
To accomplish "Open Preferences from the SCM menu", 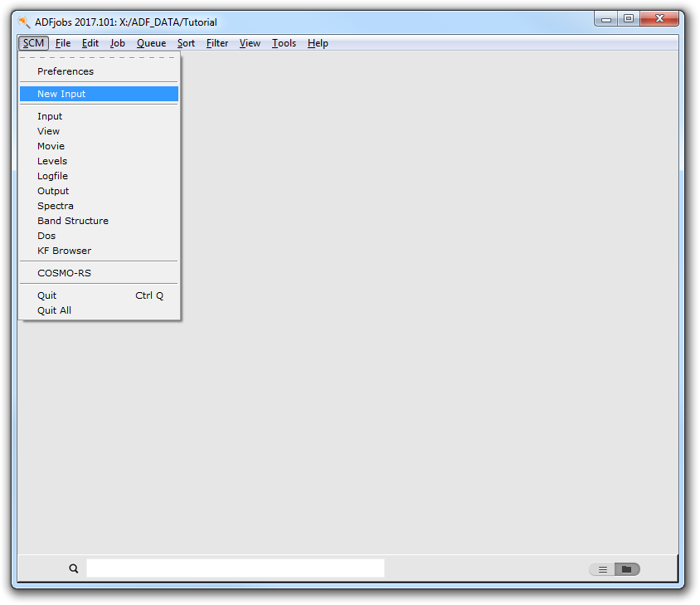I will (66, 71).
